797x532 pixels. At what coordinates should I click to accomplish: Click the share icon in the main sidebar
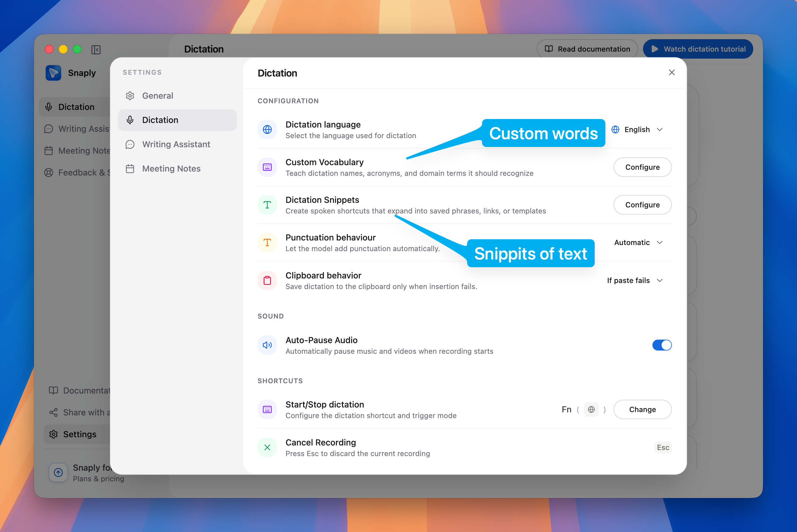(53, 413)
